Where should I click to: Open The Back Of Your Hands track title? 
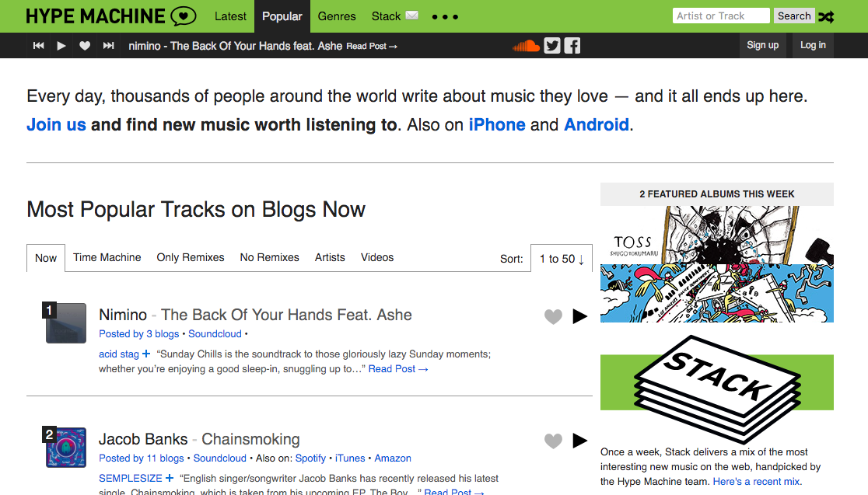coord(286,315)
